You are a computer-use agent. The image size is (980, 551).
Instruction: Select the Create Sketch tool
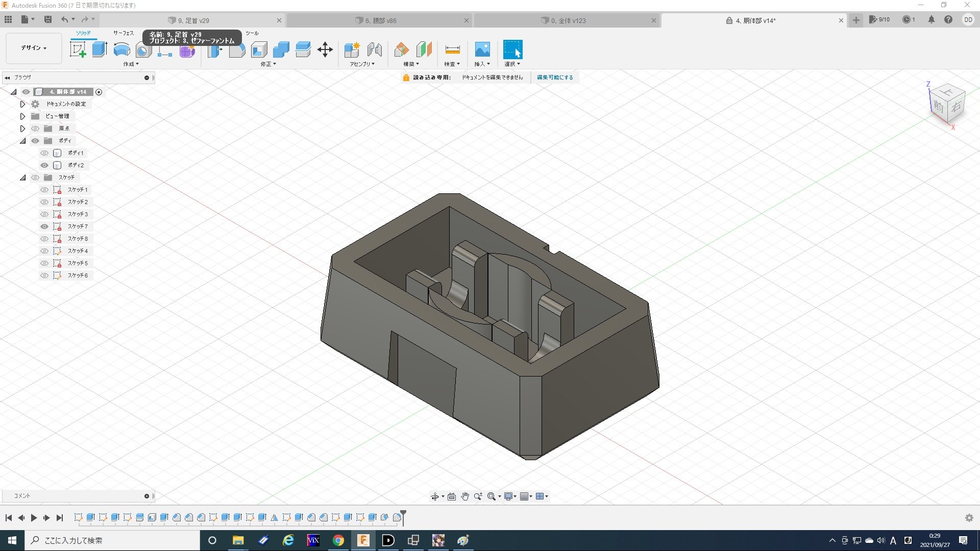78,49
